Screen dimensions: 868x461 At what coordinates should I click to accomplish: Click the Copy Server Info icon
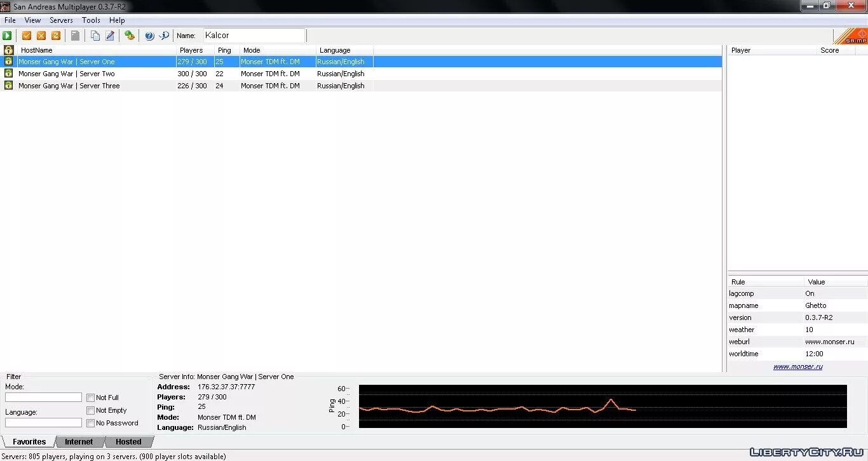click(95, 36)
